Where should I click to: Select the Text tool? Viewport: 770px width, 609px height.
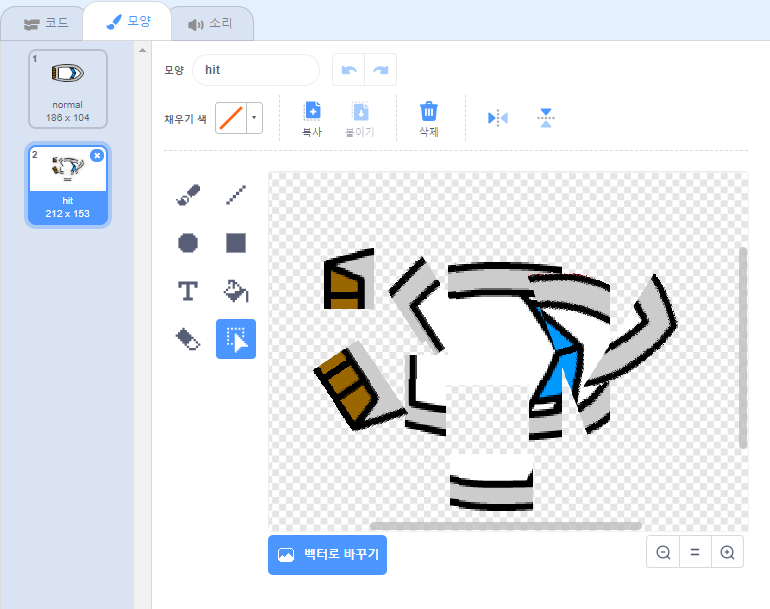tap(187, 291)
